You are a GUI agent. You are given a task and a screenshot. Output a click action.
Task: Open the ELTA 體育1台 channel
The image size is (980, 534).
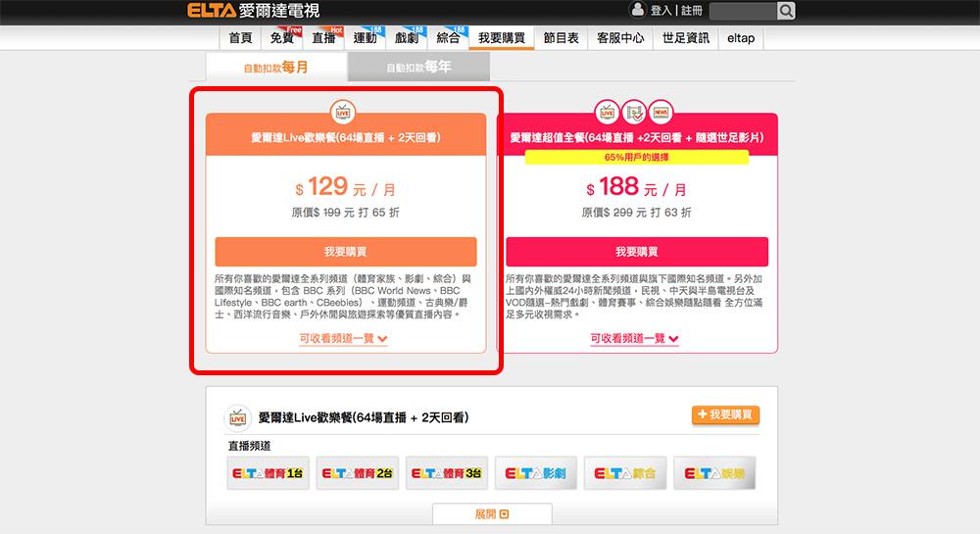click(x=269, y=473)
